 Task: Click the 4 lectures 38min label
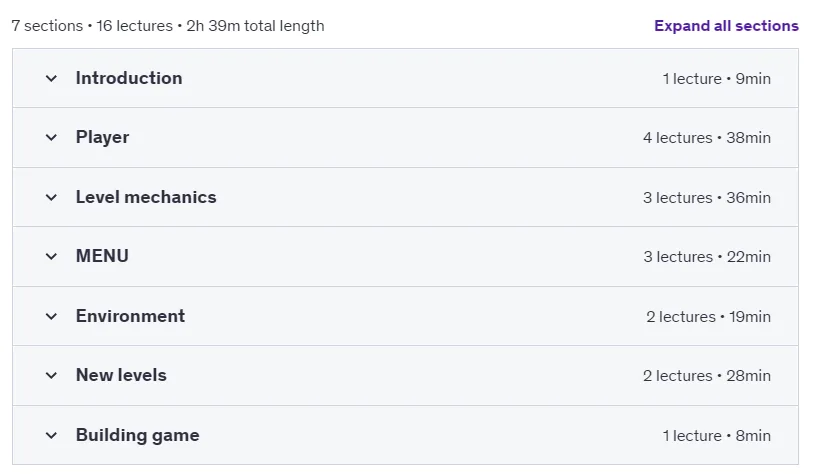pos(707,138)
